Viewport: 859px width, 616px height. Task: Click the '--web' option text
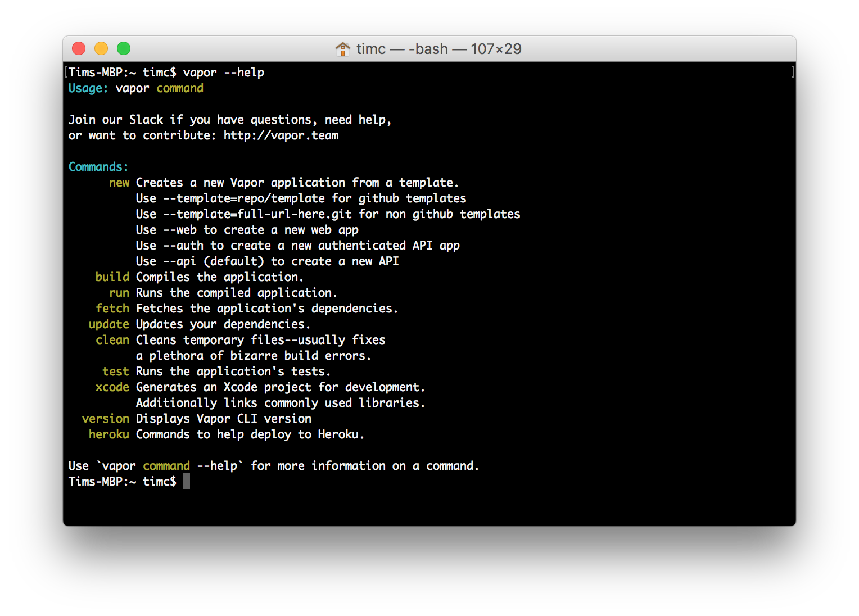tap(180, 230)
